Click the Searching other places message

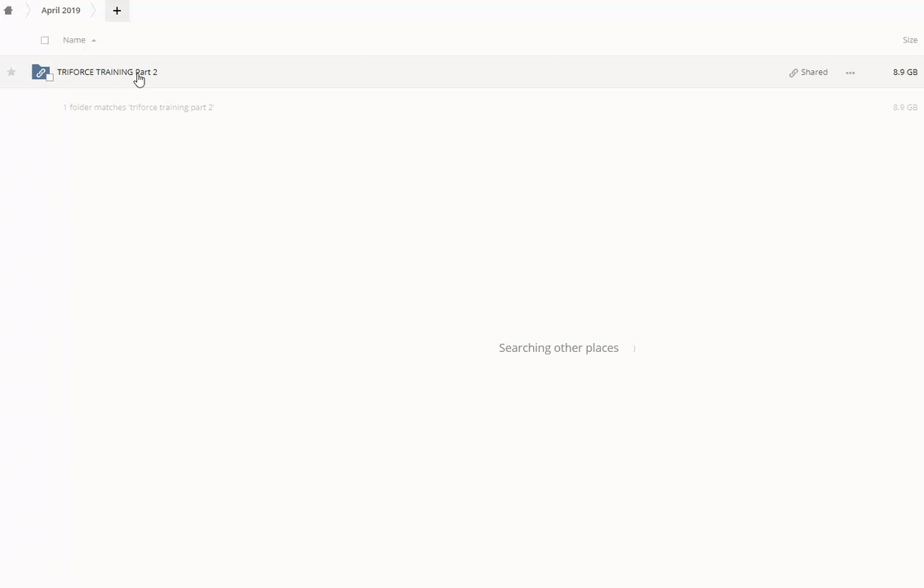tap(558, 348)
